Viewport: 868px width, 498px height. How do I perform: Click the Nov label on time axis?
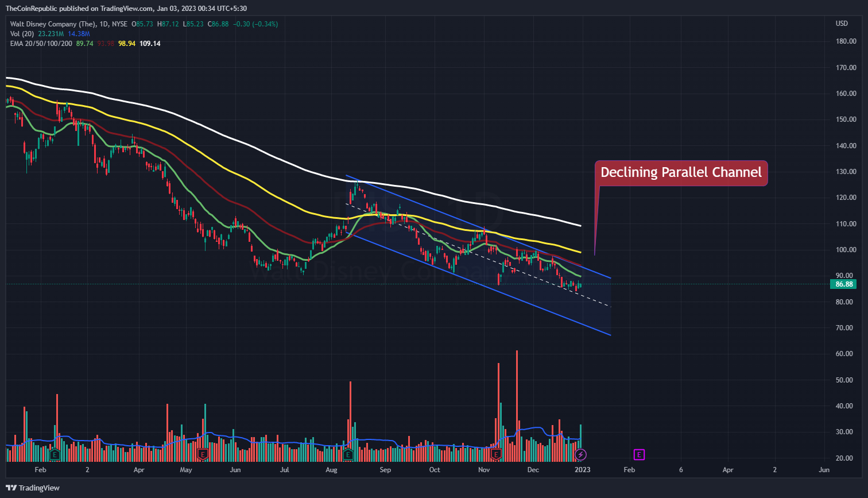point(485,470)
